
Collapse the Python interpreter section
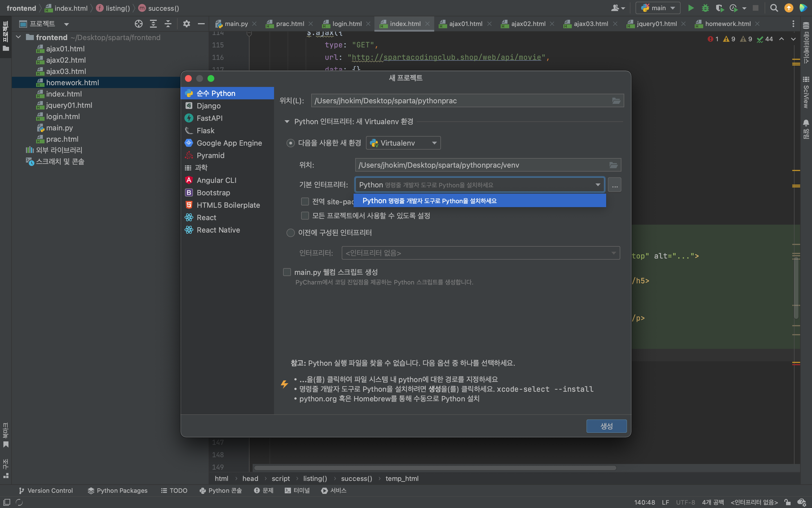pyautogui.click(x=287, y=122)
